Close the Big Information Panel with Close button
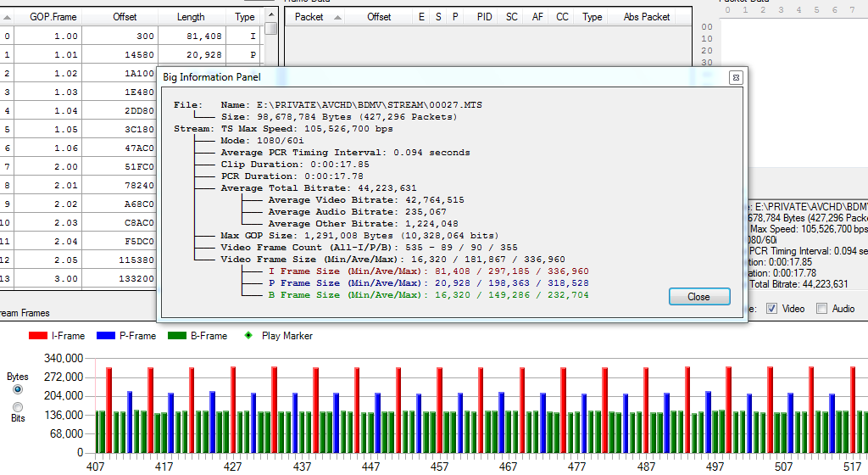 699,297
